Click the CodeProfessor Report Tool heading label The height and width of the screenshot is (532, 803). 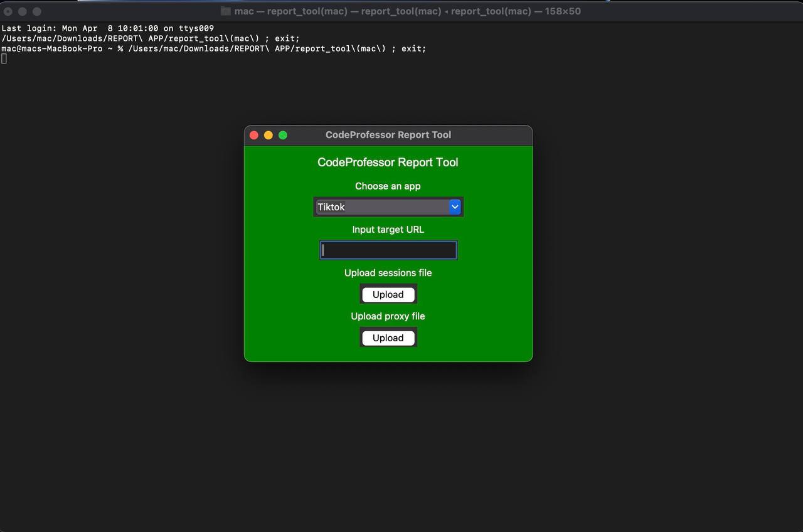[x=388, y=162]
